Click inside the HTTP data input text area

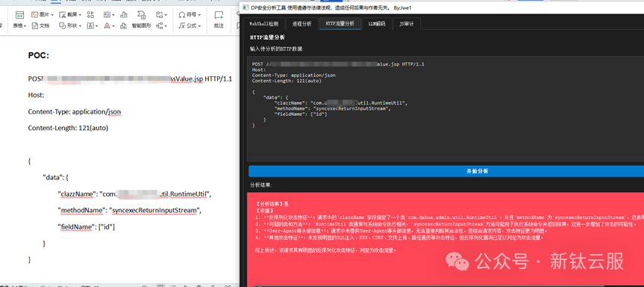446,109
